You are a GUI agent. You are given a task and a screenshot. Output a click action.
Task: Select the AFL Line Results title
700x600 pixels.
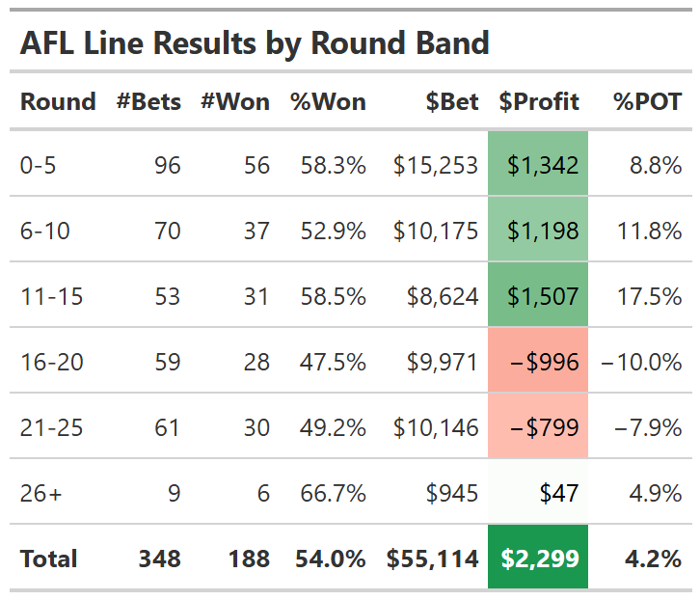255,43
